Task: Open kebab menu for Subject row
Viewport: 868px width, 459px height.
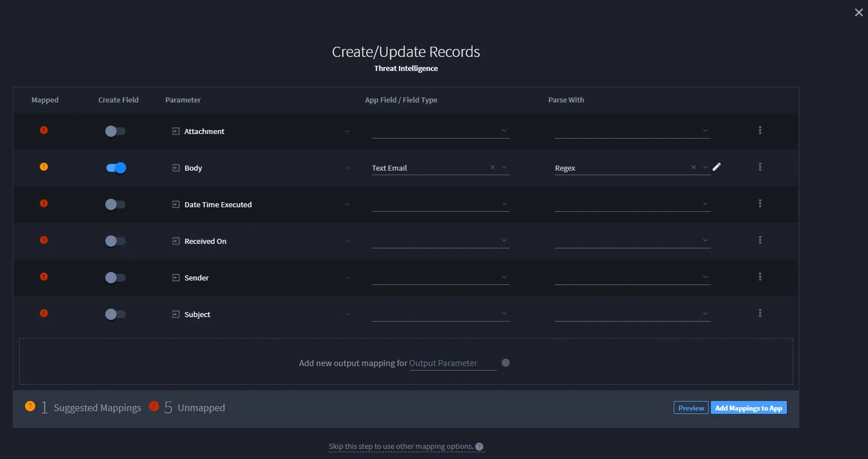Action: (760, 313)
